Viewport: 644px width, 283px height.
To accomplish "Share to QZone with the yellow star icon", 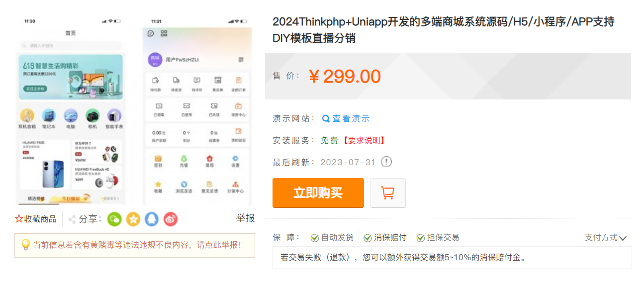I will pos(133,219).
